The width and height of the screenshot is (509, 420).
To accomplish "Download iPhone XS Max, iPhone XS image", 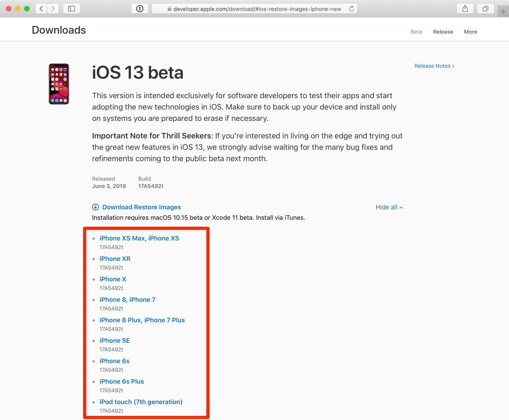I will 139,238.
